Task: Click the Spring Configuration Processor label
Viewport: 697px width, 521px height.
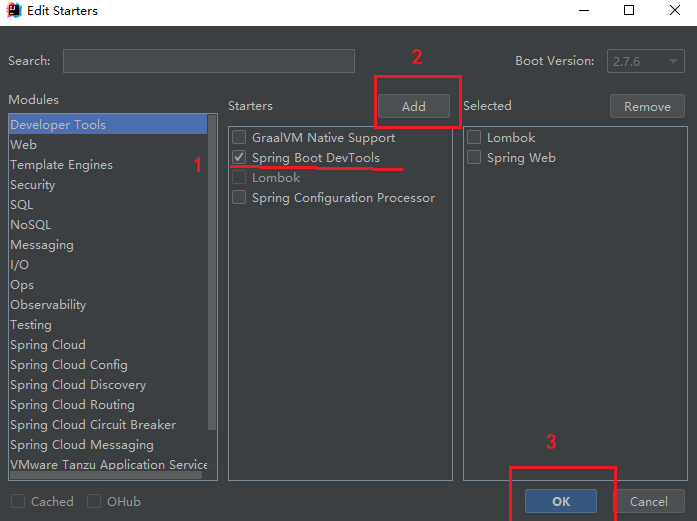Action: (344, 198)
